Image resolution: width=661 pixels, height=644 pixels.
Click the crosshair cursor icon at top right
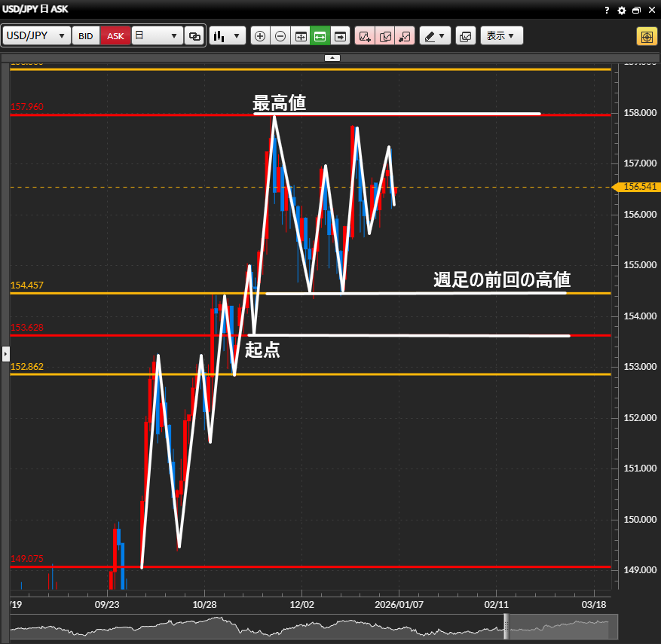pos(646,36)
